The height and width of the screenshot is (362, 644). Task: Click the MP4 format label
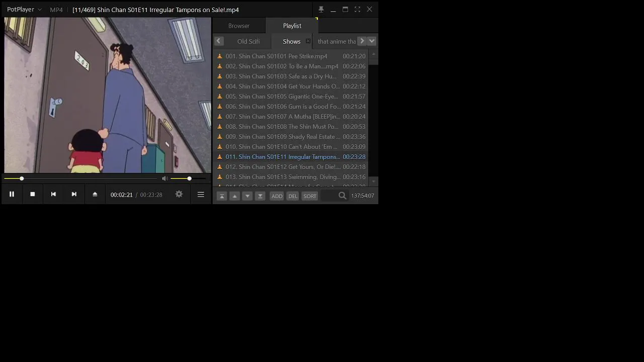click(56, 10)
